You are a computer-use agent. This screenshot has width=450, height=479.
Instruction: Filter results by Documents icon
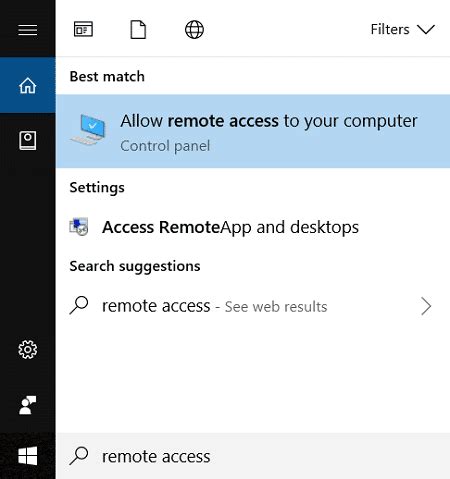point(138,29)
